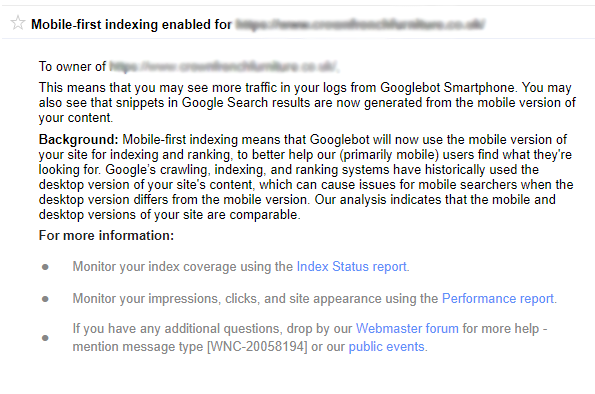595x394 pixels.
Task: Click the bullet beside index coverage item
Action: [x=45, y=267]
